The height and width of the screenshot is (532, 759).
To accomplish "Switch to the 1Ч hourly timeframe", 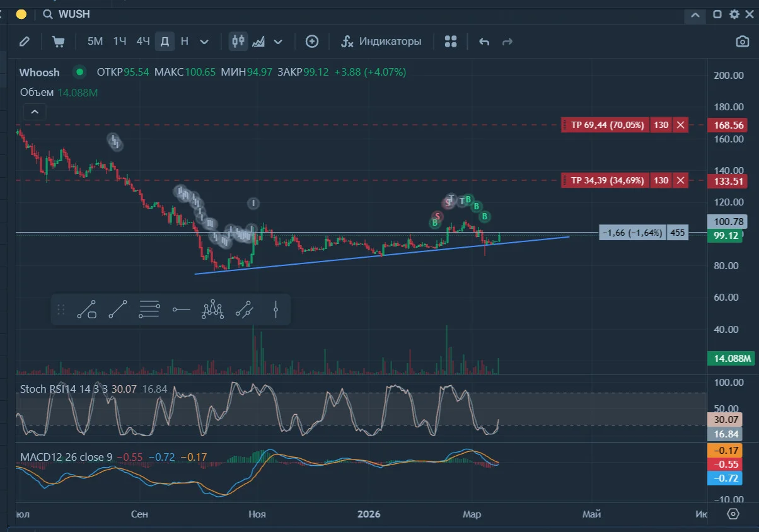I will (x=120, y=42).
